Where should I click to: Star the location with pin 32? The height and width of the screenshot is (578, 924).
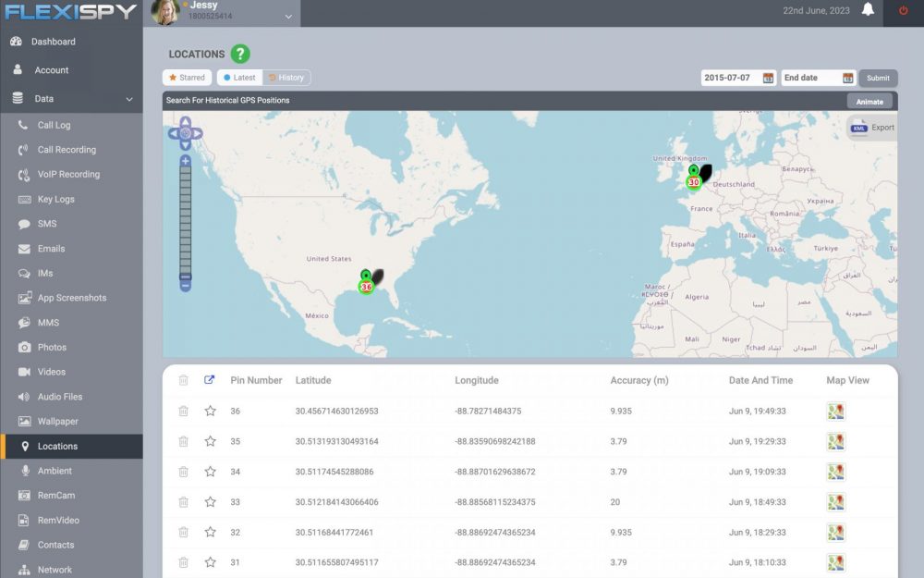211,532
